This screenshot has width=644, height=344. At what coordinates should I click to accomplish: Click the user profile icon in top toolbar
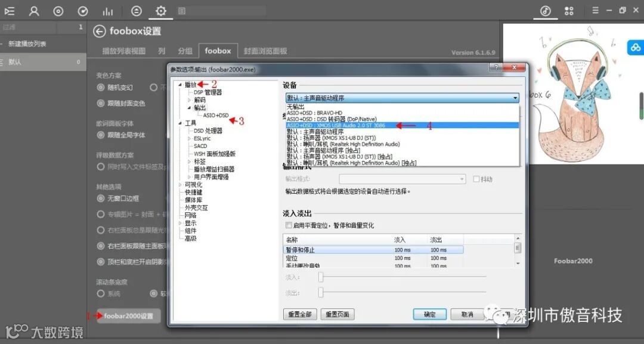pos(34,11)
